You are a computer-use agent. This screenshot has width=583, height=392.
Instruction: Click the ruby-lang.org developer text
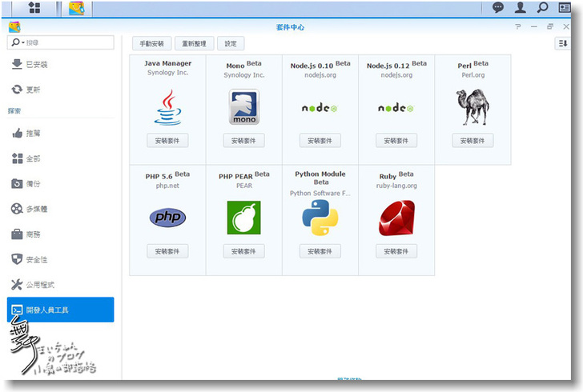[396, 186]
